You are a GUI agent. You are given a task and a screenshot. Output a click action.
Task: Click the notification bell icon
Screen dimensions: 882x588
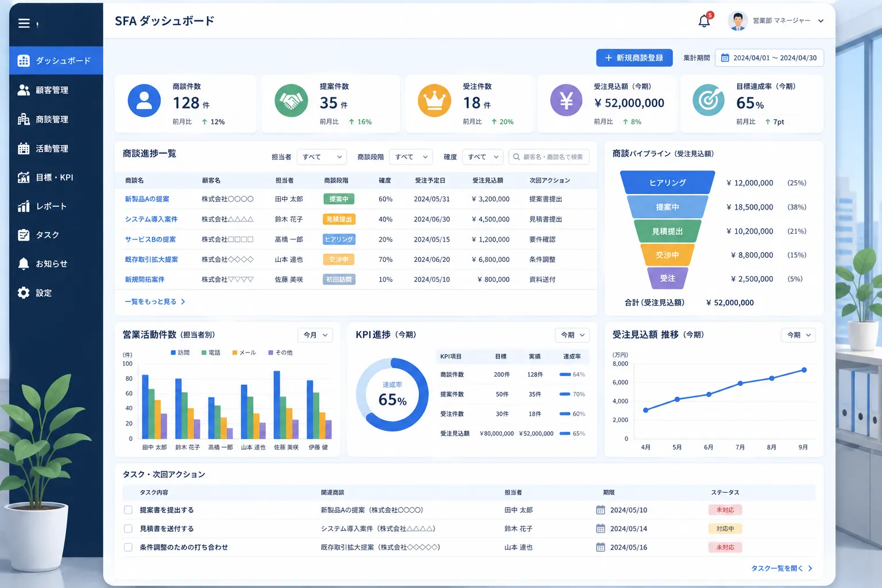click(704, 21)
